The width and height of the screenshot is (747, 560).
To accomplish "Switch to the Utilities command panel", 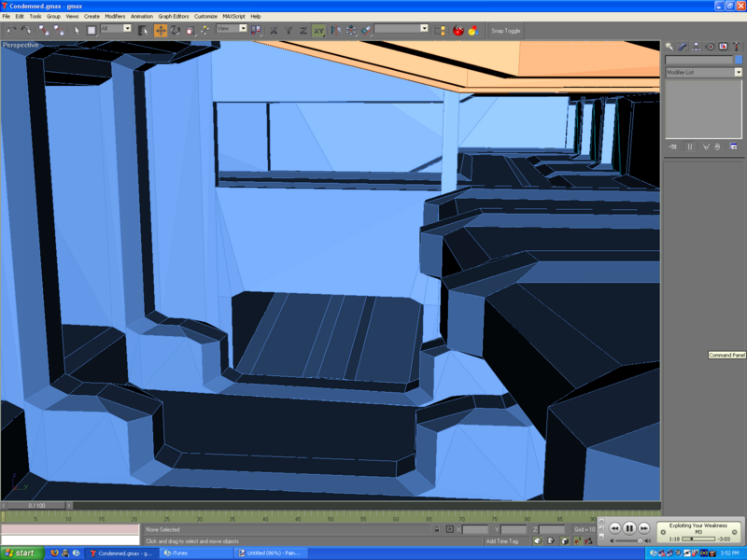I will pos(737,46).
